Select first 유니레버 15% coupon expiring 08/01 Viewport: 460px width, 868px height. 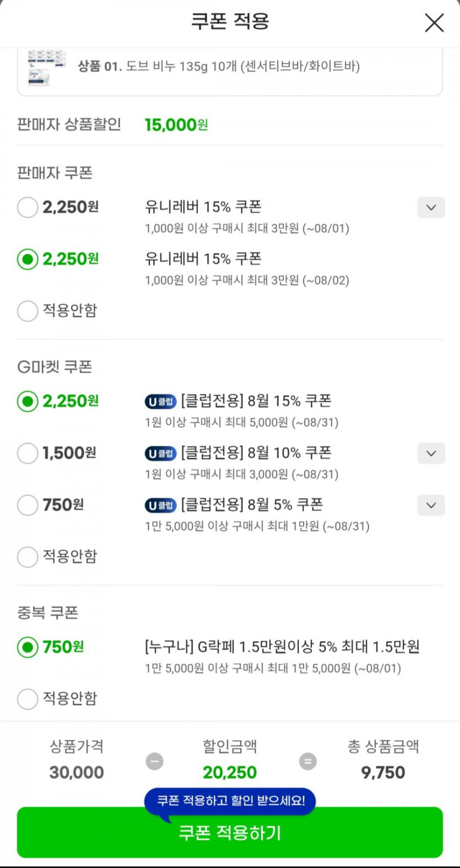tap(28, 208)
